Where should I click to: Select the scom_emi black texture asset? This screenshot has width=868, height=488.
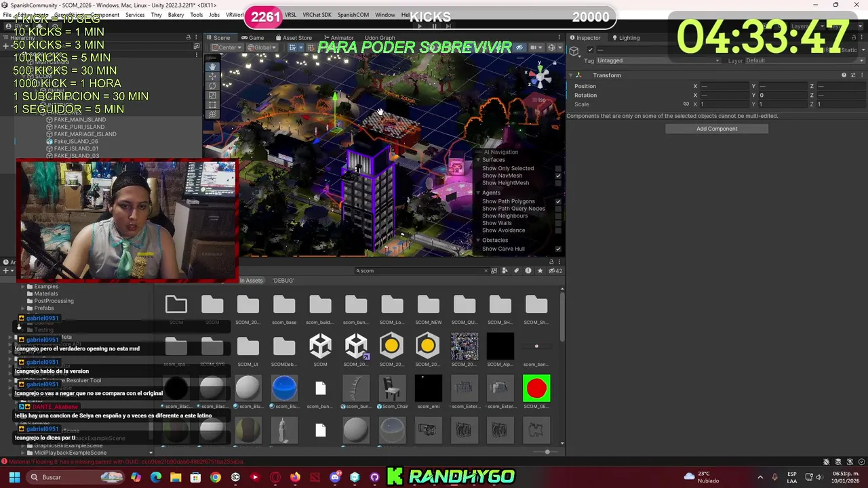(428, 392)
